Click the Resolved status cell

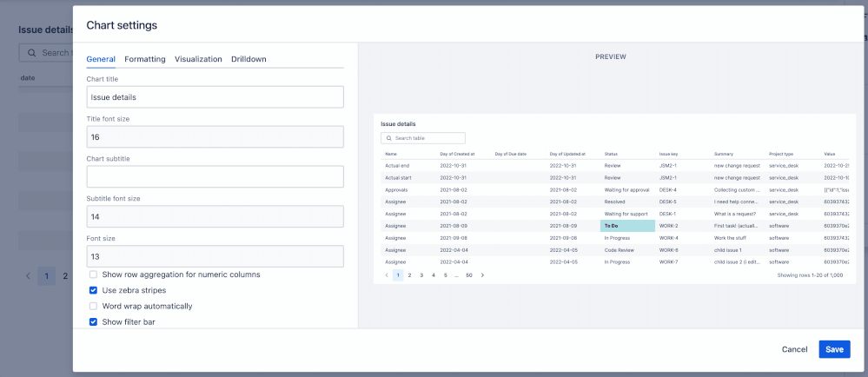pyautogui.click(x=614, y=202)
